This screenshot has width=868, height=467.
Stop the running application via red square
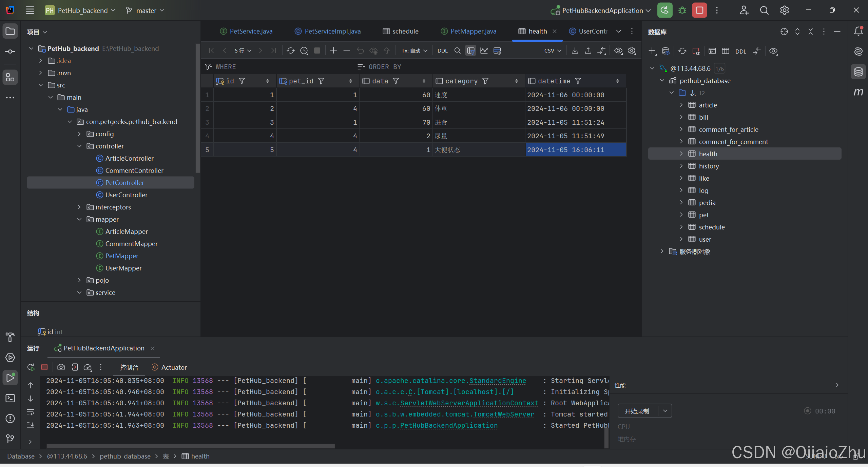point(699,11)
